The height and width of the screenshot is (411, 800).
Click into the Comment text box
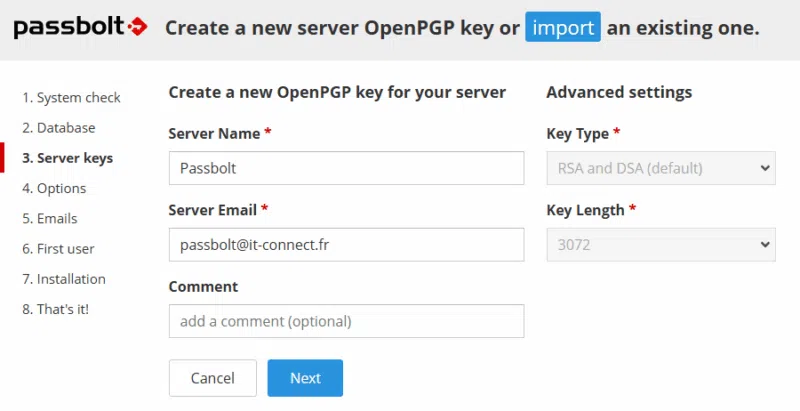point(346,321)
